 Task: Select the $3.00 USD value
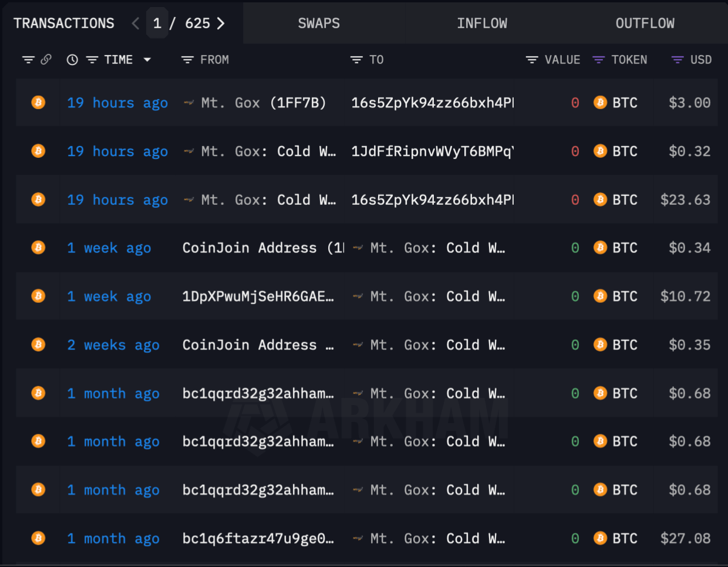(690, 103)
